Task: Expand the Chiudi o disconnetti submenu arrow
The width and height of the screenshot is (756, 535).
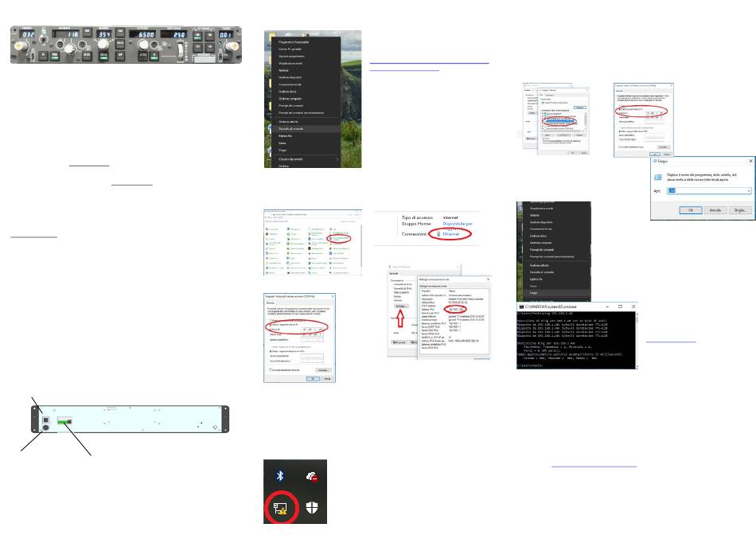Action: tap(337, 159)
